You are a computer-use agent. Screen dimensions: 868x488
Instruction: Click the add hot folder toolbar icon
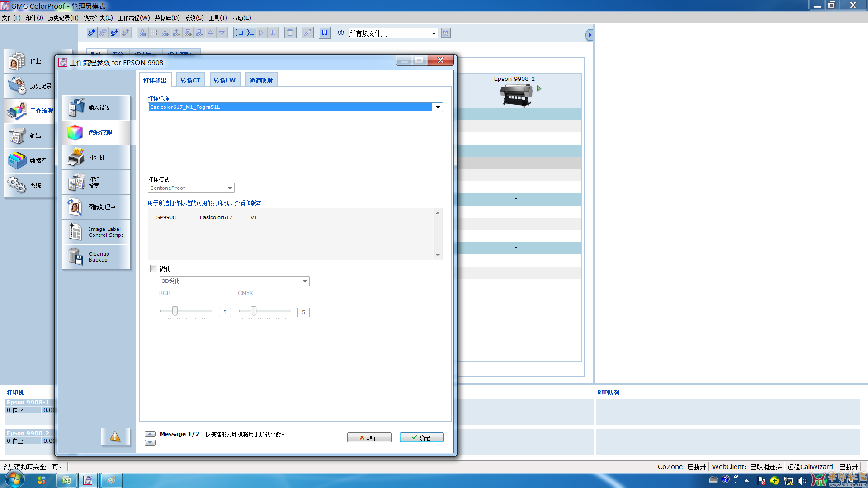click(x=92, y=33)
